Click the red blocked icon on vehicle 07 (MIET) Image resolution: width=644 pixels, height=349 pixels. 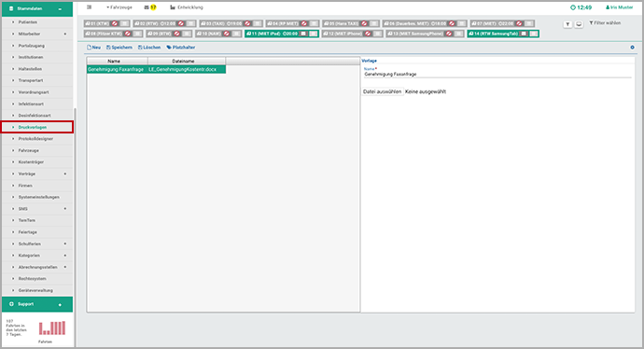[519, 24]
